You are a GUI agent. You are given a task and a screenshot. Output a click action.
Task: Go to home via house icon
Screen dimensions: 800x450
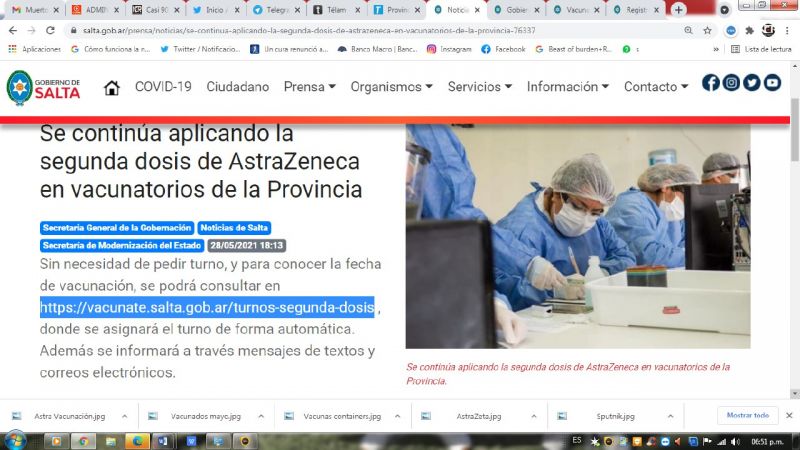[112, 88]
